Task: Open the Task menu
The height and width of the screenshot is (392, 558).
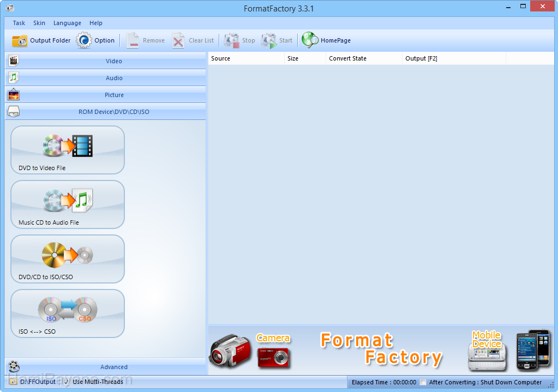Action: click(19, 23)
